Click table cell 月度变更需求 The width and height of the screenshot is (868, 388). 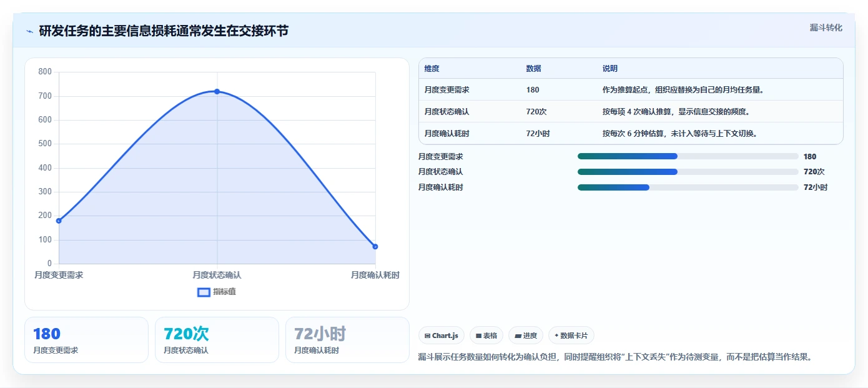tap(447, 90)
